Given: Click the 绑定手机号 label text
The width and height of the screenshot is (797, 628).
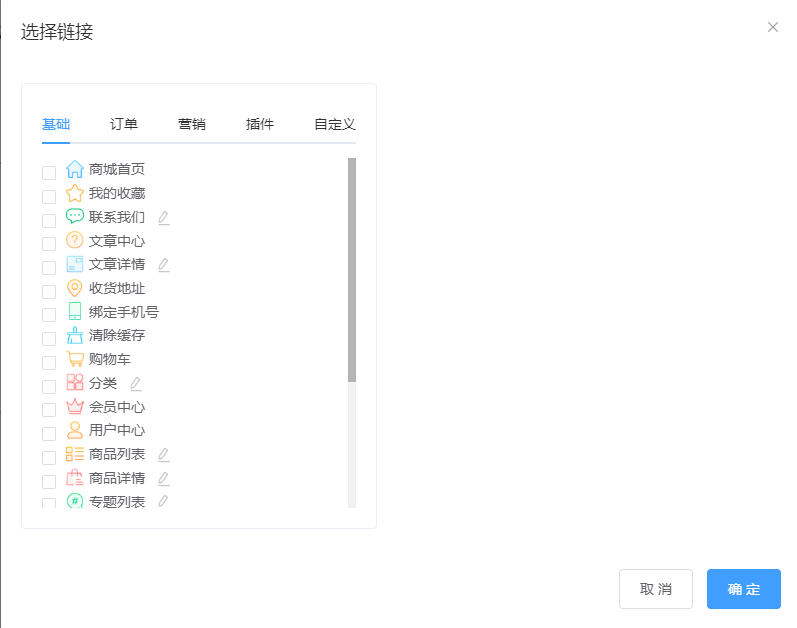Looking at the screenshot, I should [124, 312].
